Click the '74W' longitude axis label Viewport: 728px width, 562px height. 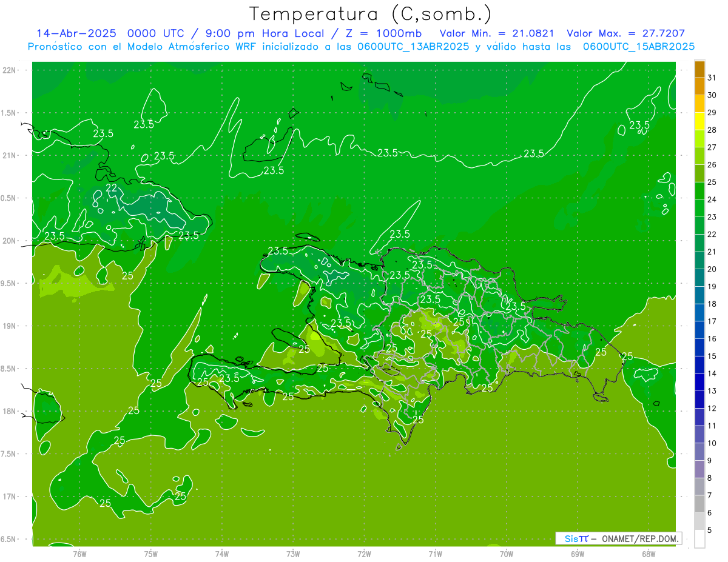[x=222, y=554]
